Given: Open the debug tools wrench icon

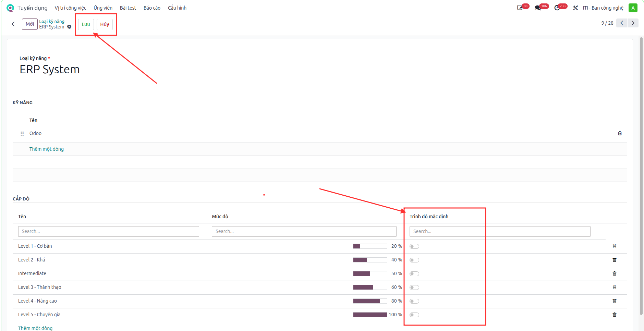Looking at the screenshot, I should click(575, 8).
